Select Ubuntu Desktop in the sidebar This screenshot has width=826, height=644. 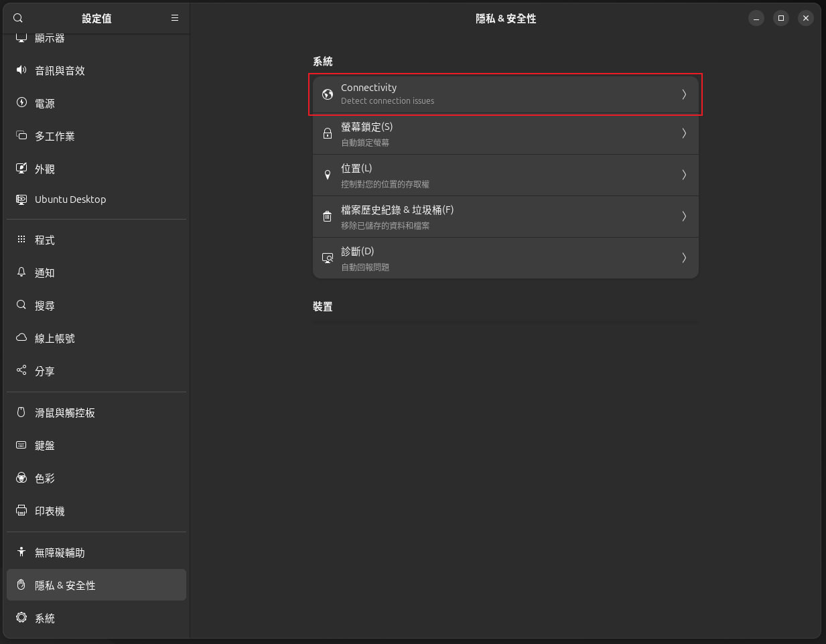click(70, 199)
